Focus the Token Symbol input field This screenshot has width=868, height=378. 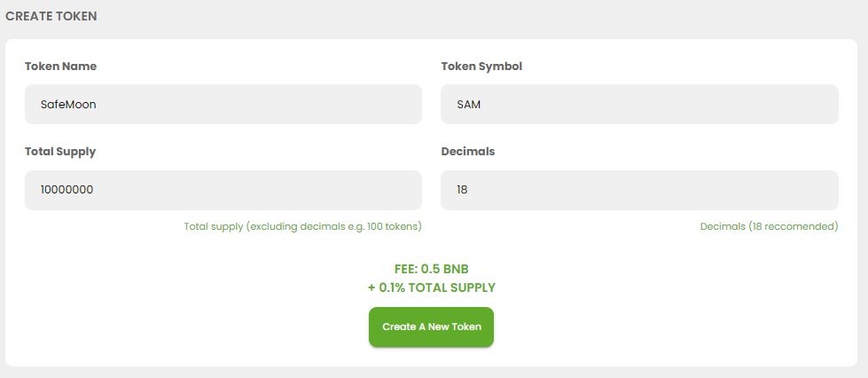[x=639, y=104]
